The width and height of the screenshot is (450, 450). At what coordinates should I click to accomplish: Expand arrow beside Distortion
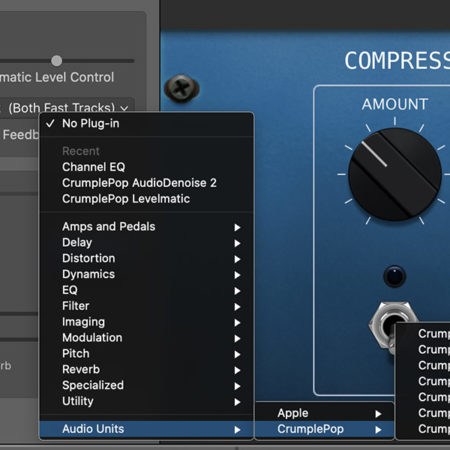point(237,259)
